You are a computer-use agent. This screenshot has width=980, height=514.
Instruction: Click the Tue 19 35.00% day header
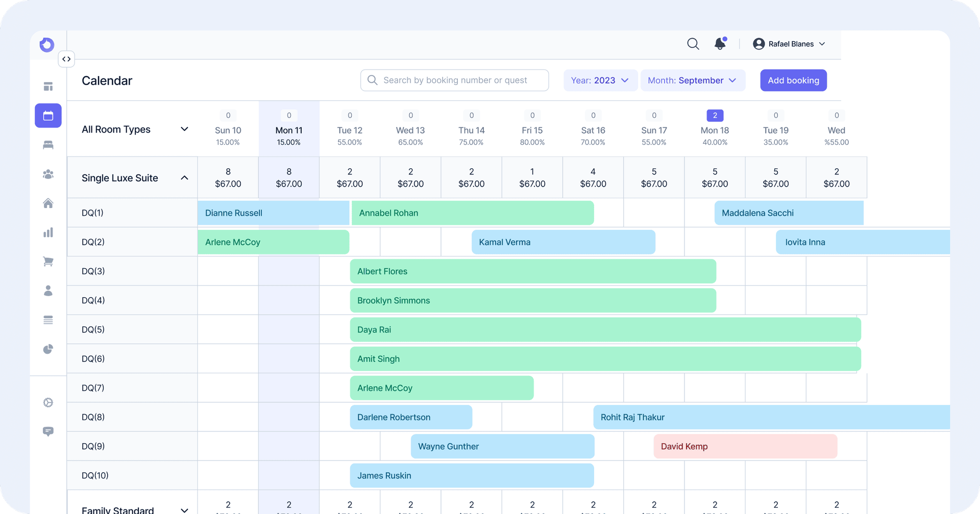click(x=776, y=129)
